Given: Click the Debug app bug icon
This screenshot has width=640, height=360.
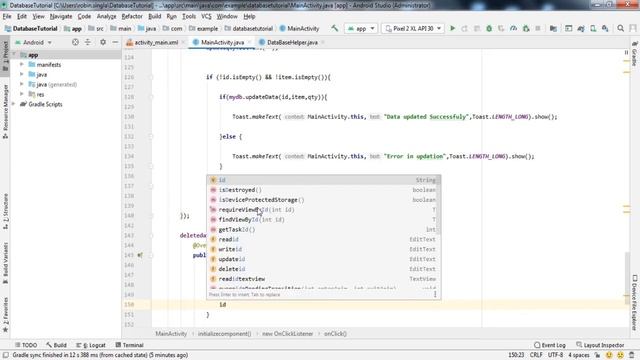Looking at the screenshot, I should pyautogui.click(x=489, y=29).
